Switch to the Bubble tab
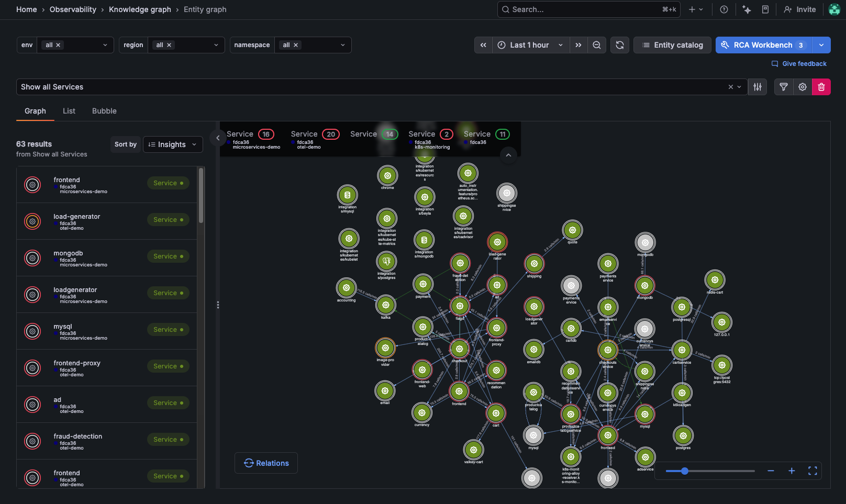This screenshot has width=846, height=504. (104, 111)
